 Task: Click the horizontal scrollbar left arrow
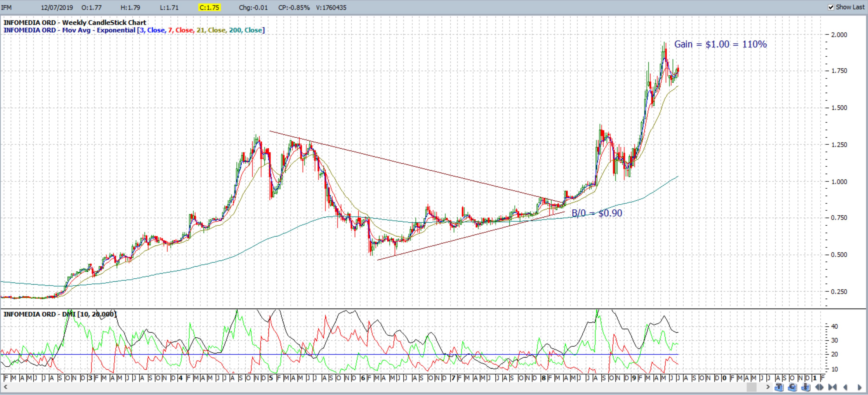click(x=5, y=387)
